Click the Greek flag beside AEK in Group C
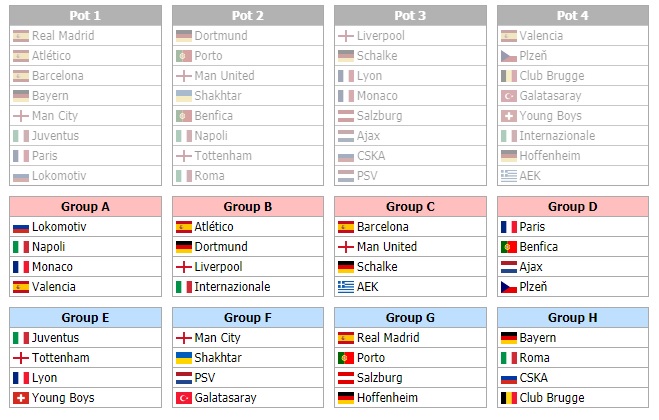659x420 pixels. [x=346, y=287]
